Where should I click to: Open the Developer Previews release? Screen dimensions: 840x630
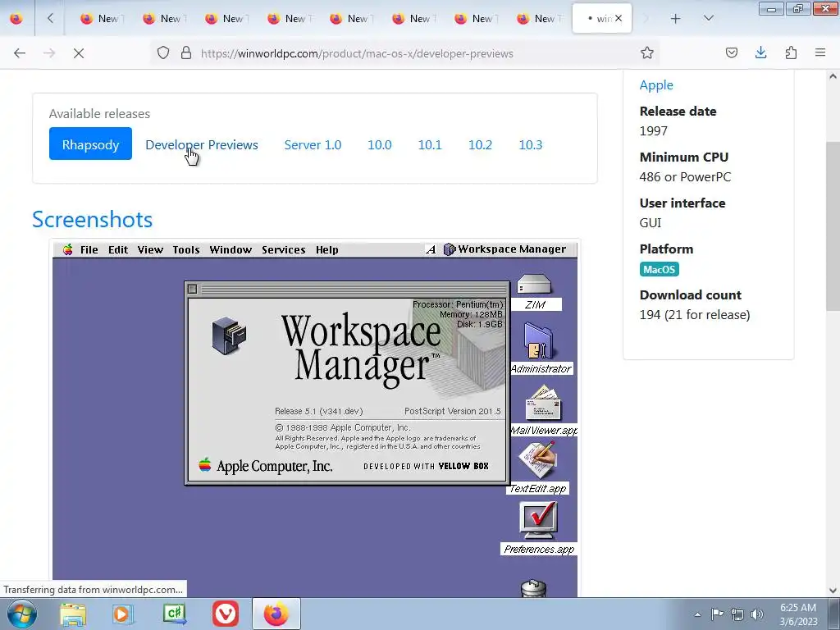[202, 144]
